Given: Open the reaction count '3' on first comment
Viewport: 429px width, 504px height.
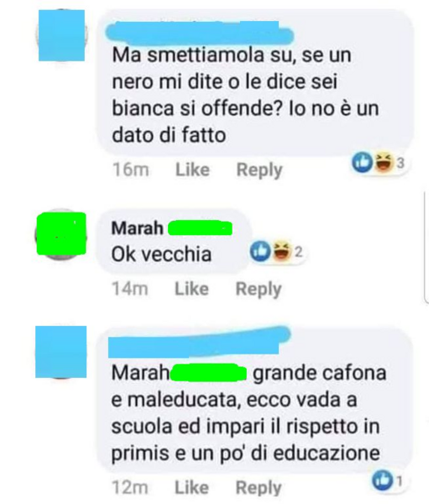Looking at the screenshot, I should [400, 163].
